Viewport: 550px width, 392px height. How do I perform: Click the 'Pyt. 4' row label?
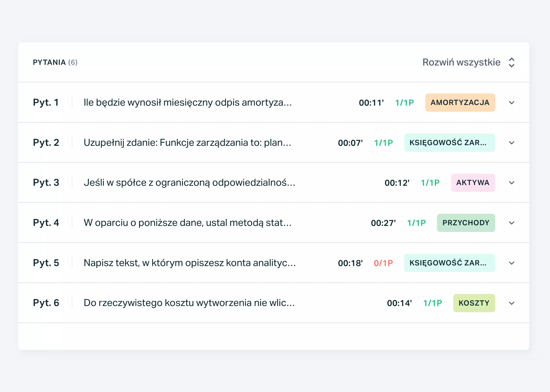[x=46, y=223]
